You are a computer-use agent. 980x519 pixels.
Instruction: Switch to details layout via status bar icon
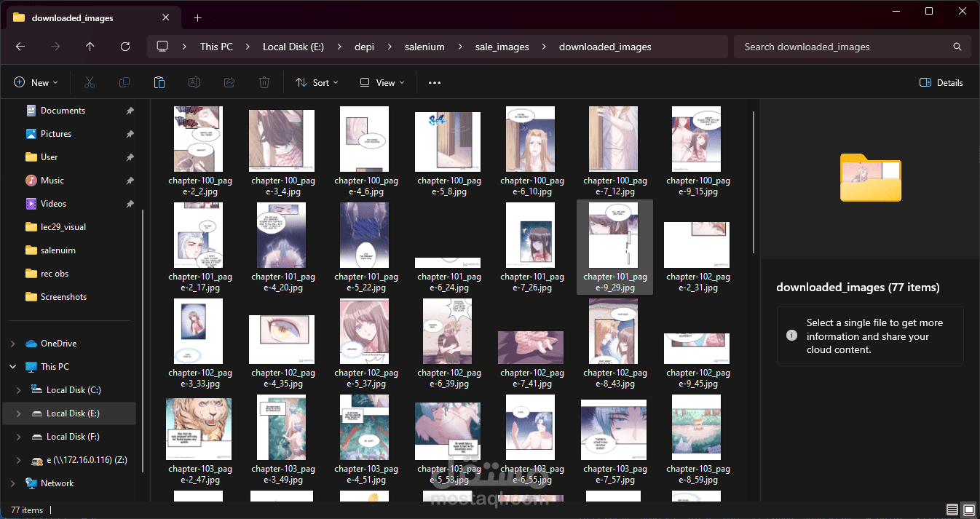pyautogui.click(x=952, y=510)
